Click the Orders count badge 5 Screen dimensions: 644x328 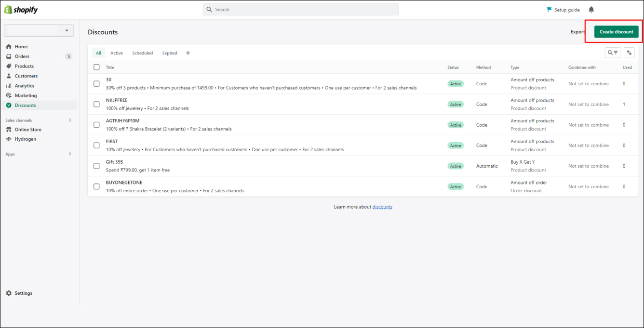coord(68,56)
